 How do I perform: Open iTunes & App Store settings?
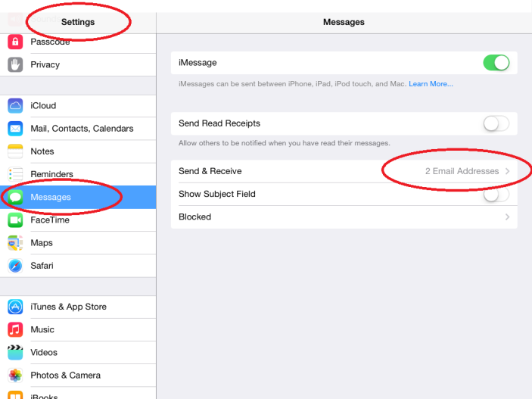(x=68, y=307)
